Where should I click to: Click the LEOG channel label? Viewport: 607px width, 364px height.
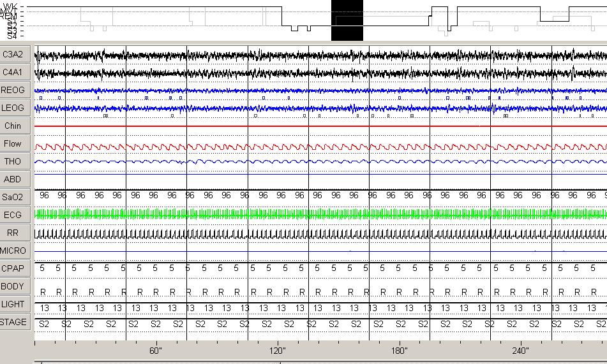click(15, 108)
